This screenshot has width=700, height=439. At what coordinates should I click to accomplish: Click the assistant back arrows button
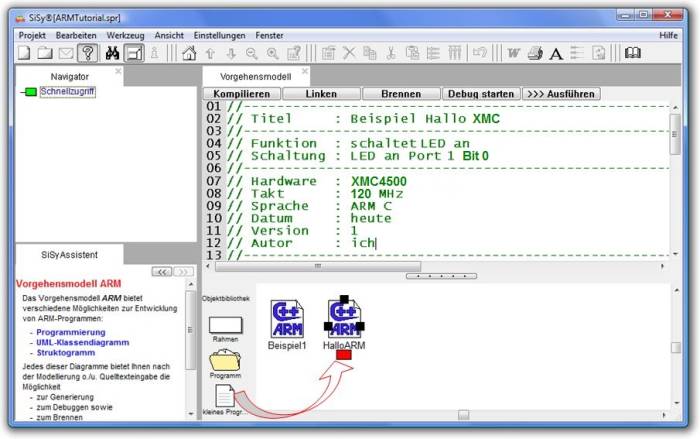point(158,271)
